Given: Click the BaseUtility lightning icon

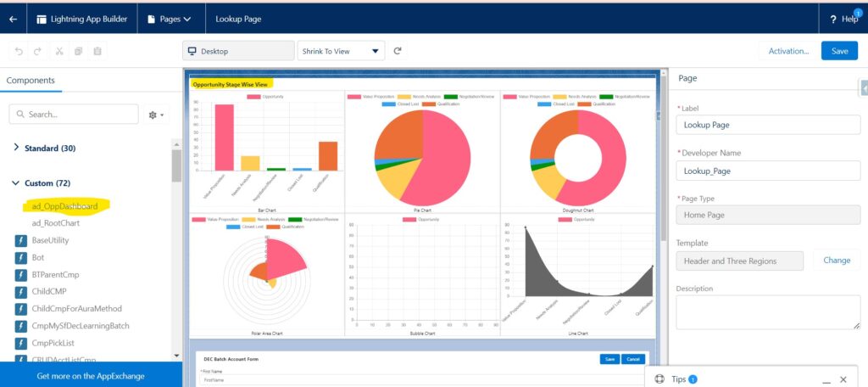Looking at the screenshot, I should tap(21, 241).
